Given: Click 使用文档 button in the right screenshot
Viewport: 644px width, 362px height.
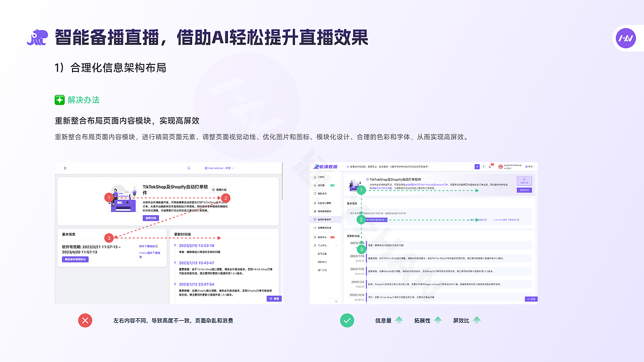Looking at the screenshot, I should coord(524,190).
